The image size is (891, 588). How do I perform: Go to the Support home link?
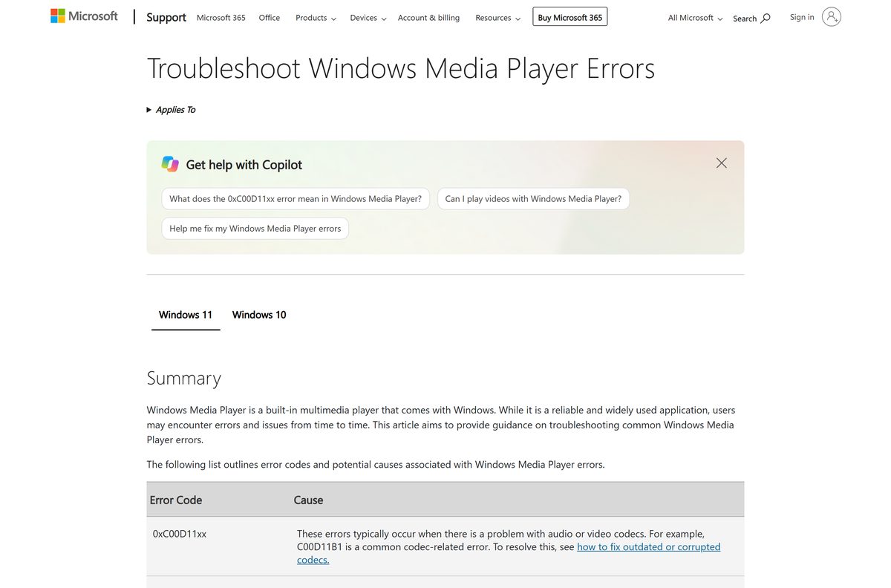(x=166, y=17)
